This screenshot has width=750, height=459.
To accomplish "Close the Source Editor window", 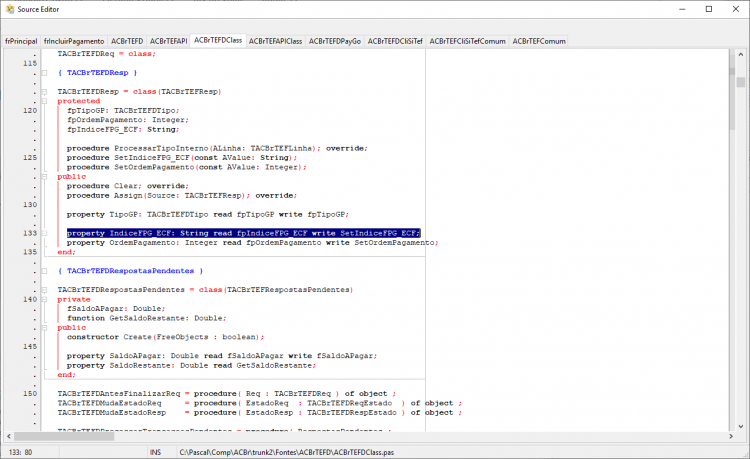I will 736,9.
